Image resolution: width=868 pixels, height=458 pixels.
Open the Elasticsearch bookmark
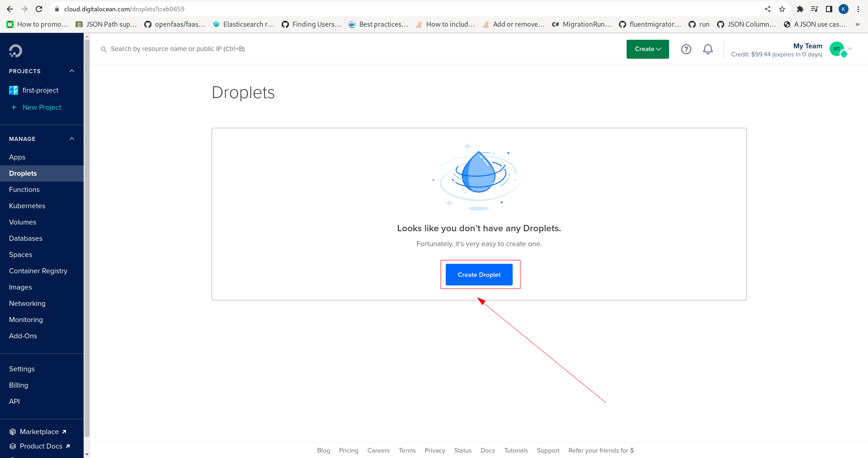243,24
